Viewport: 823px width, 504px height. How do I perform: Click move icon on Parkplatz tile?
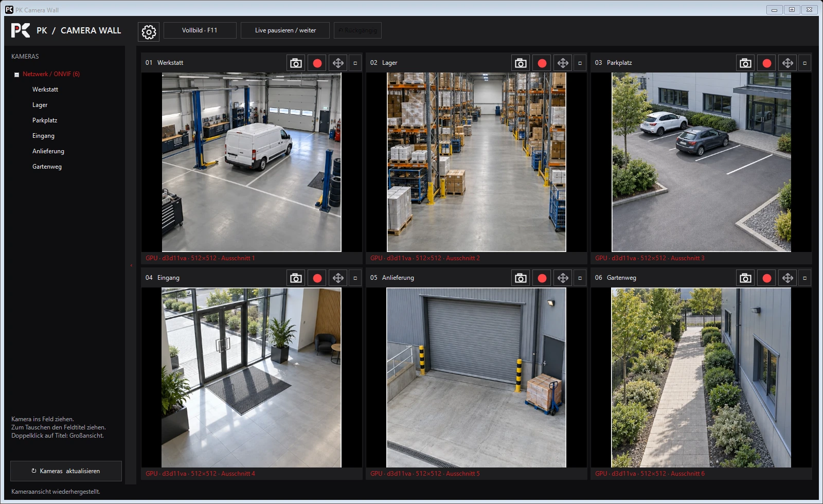coord(788,63)
